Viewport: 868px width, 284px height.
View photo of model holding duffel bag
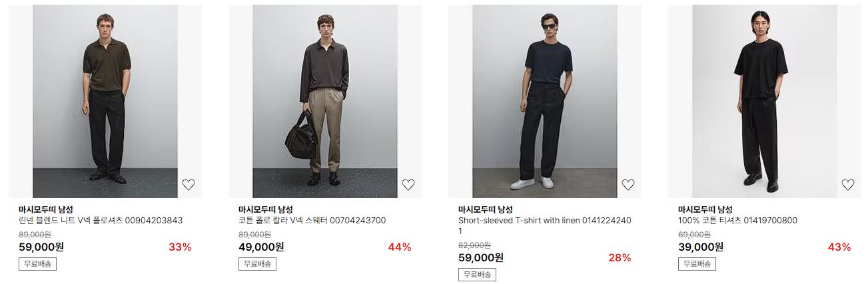tap(325, 101)
